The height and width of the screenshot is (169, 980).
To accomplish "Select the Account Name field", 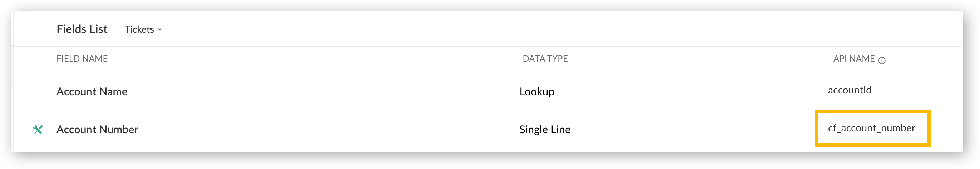I will click(x=92, y=92).
